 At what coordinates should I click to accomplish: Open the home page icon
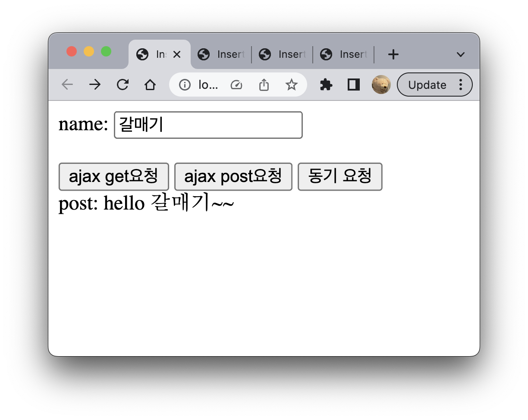point(150,85)
